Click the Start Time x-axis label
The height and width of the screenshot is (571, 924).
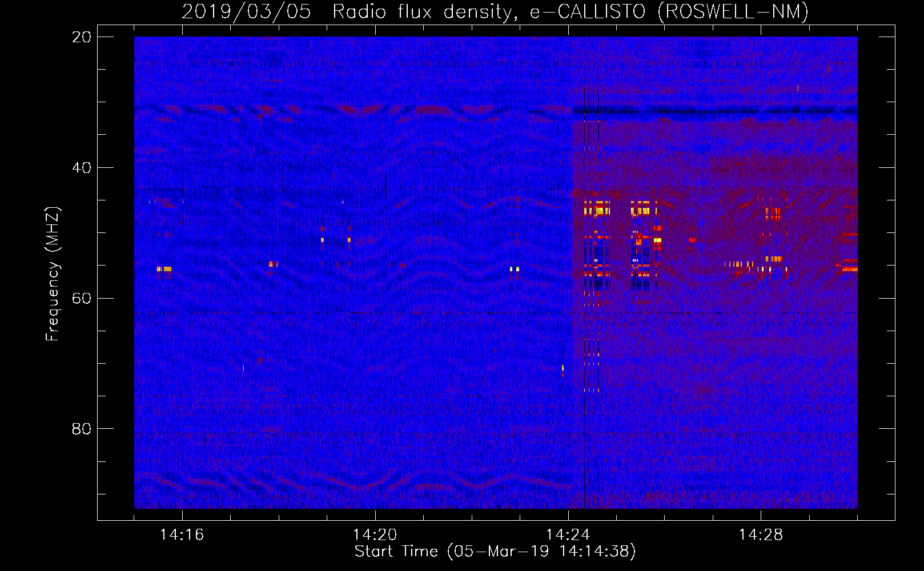(x=495, y=552)
